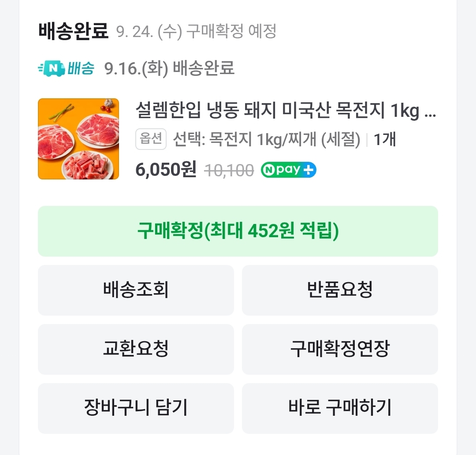476x455 pixels.
Task: Open the pork product thumbnail image
Action: [78, 139]
